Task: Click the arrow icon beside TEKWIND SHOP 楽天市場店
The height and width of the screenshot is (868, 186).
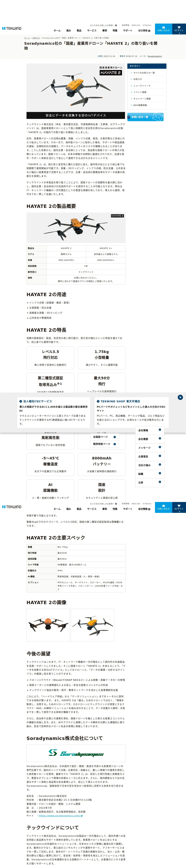Action: coord(98,401)
